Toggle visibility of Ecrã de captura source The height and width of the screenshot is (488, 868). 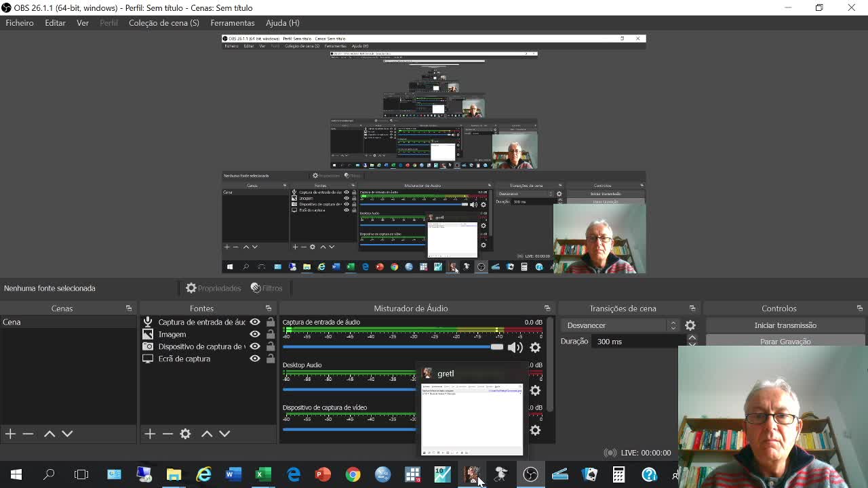[255, 359]
